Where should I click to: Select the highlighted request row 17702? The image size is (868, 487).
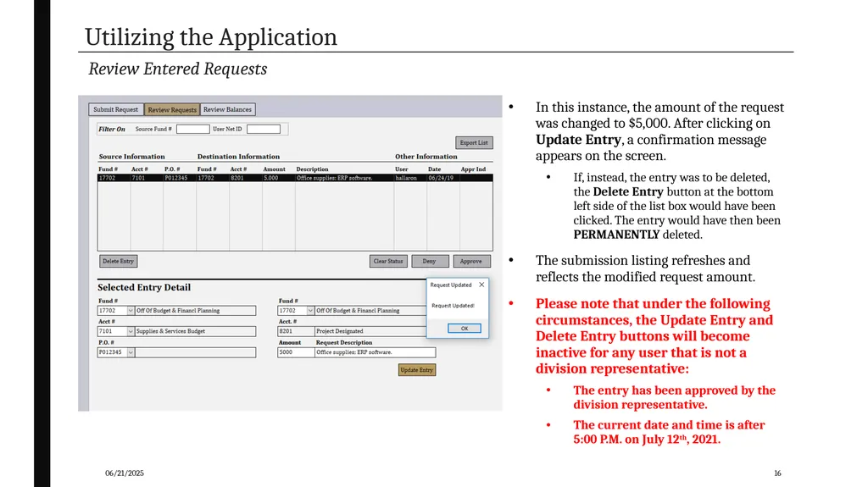[x=295, y=178]
